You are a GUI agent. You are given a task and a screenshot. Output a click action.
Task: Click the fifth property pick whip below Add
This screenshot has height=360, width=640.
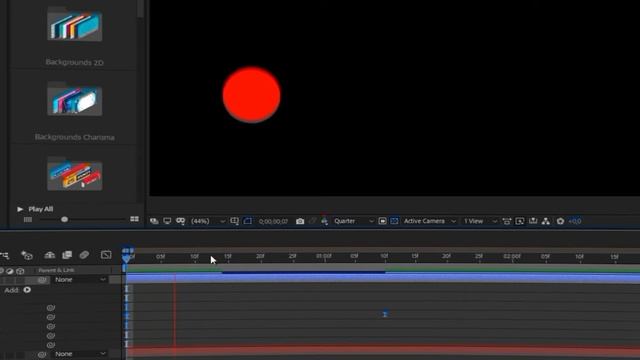(x=51, y=345)
